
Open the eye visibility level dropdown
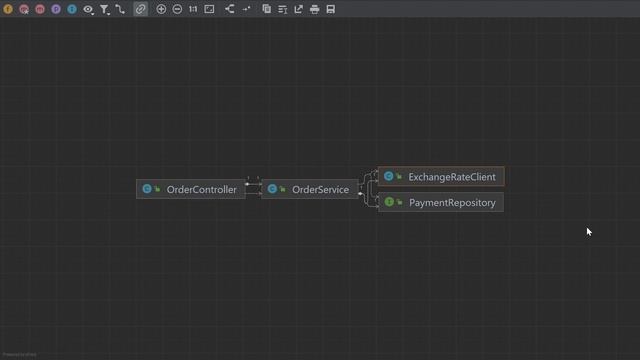pyautogui.click(x=88, y=9)
